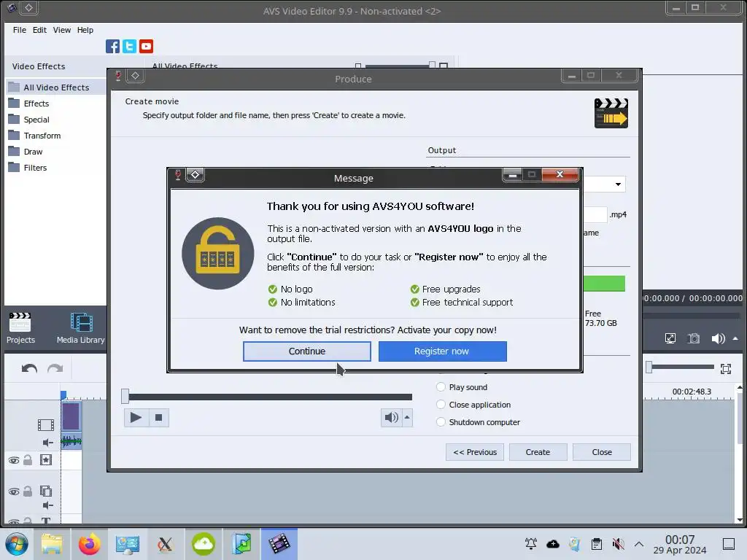Toggle visibility of the video overlay track
747x560 pixels.
14,491
